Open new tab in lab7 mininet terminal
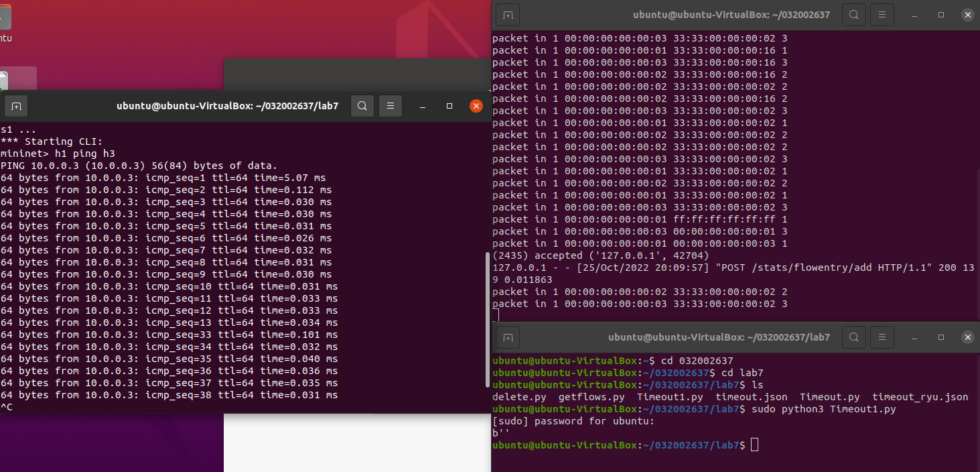This screenshot has height=472, width=980. 16,106
